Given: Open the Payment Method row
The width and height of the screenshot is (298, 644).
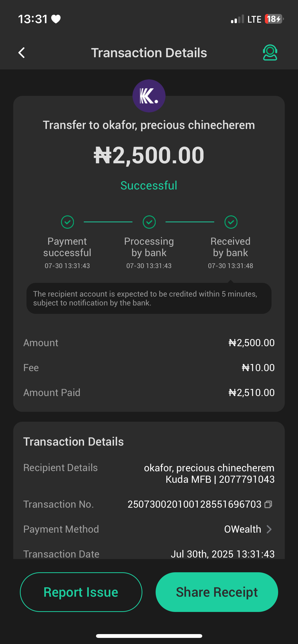Looking at the screenshot, I should (x=149, y=529).
